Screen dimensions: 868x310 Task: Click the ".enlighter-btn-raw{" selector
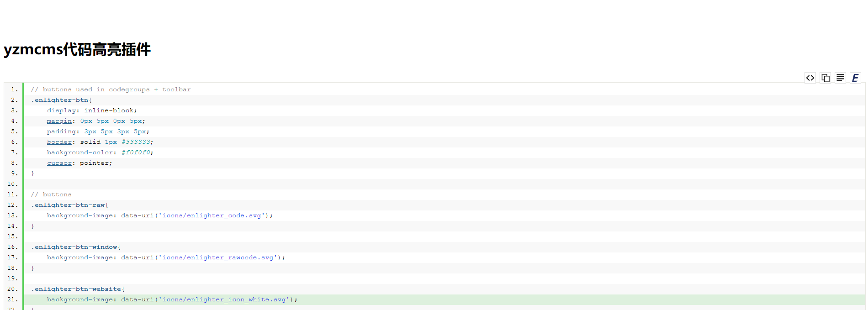(x=69, y=205)
